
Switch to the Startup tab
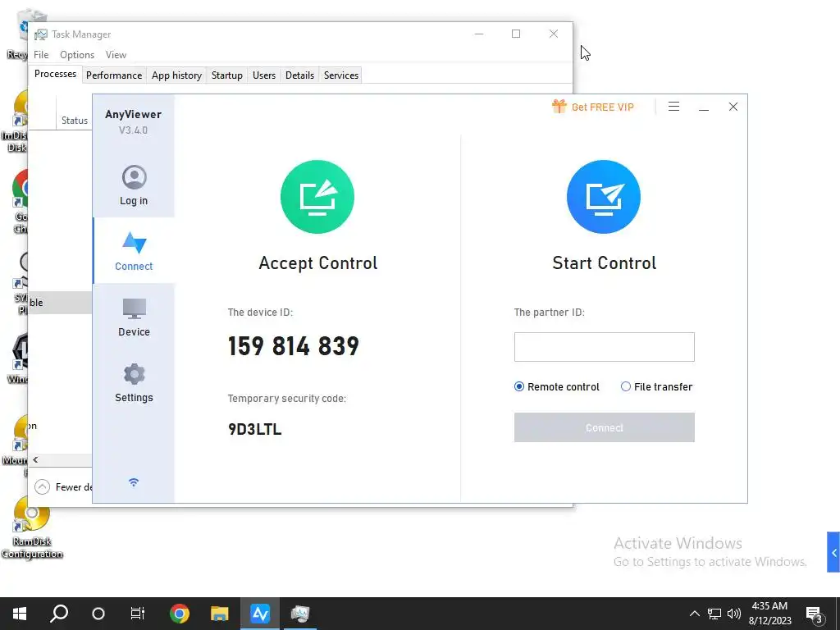coord(226,75)
